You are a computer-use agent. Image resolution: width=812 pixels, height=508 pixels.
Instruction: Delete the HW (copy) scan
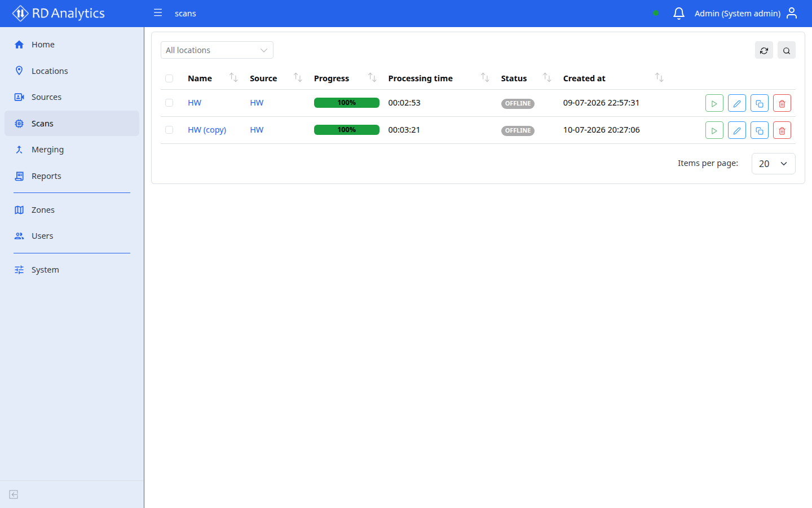point(782,130)
